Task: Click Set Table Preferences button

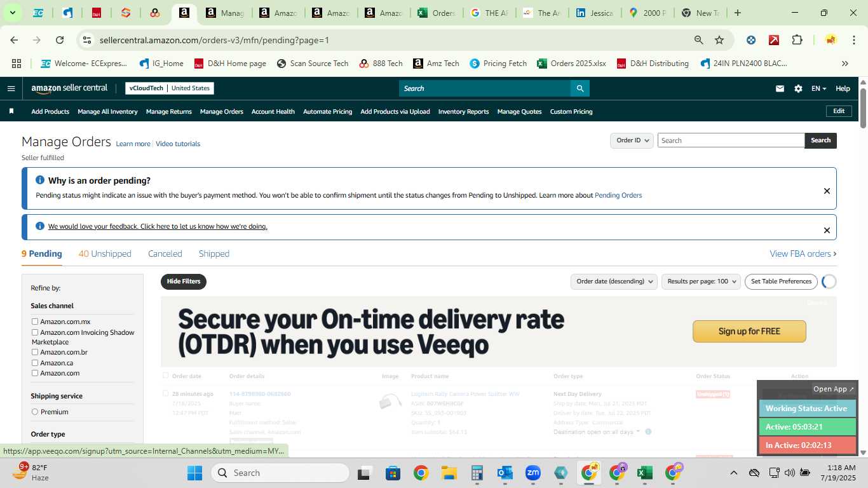Action: (x=781, y=281)
